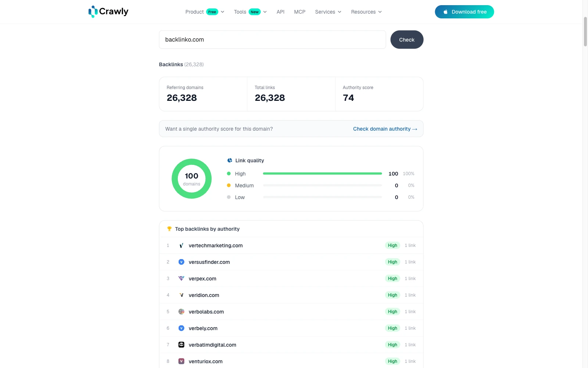This screenshot has width=588, height=368.
Task: Click the Crawly logo
Action: pos(108,12)
